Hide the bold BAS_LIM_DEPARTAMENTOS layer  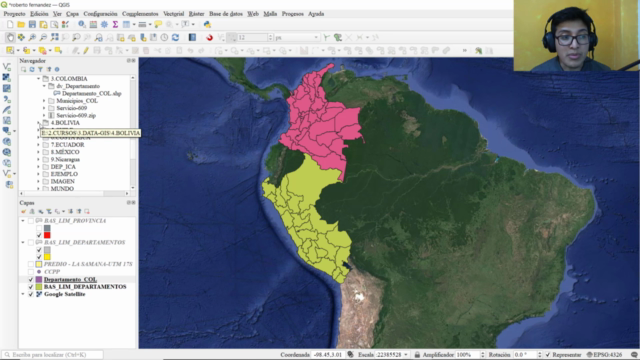[x=31, y=287]
